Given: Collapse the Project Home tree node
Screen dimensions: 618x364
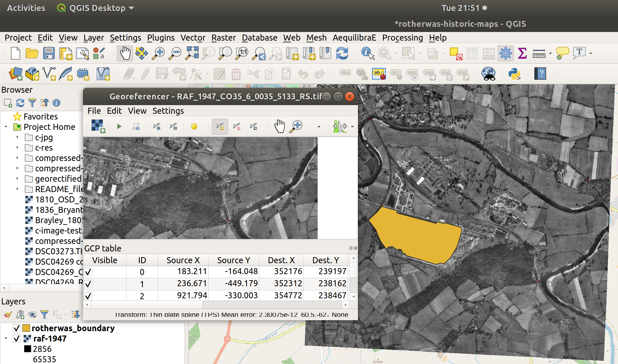Looking at the screenshot, I should point(6,127).
